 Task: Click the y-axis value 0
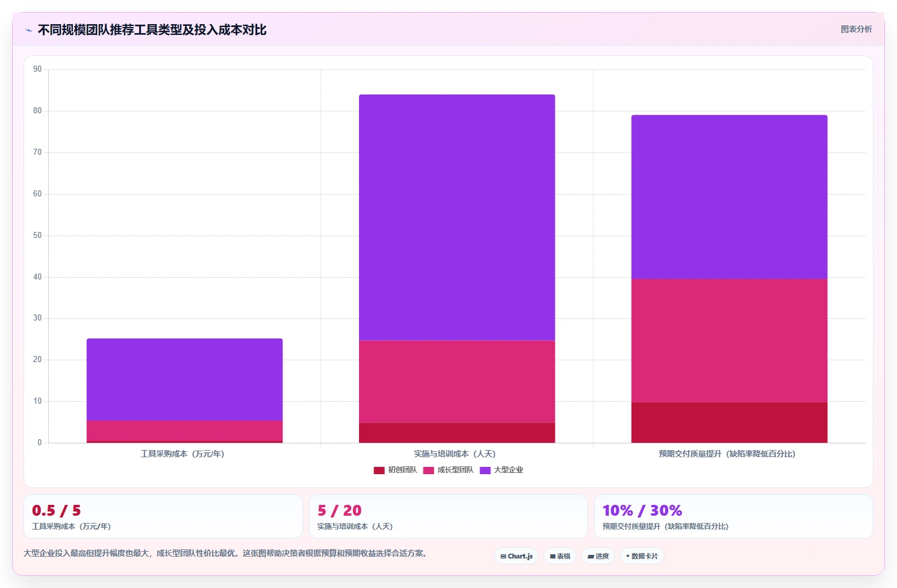point(40,443)
